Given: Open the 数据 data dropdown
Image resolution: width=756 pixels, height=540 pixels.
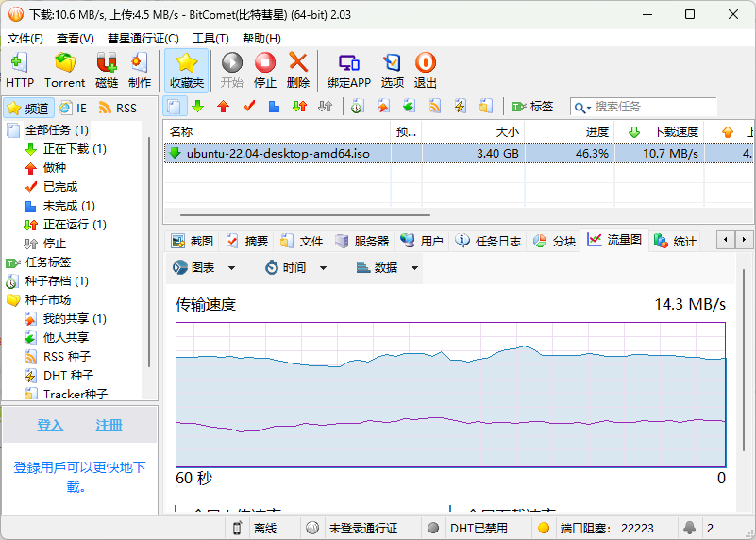Looking at the screenshot, I should (387, 267).
